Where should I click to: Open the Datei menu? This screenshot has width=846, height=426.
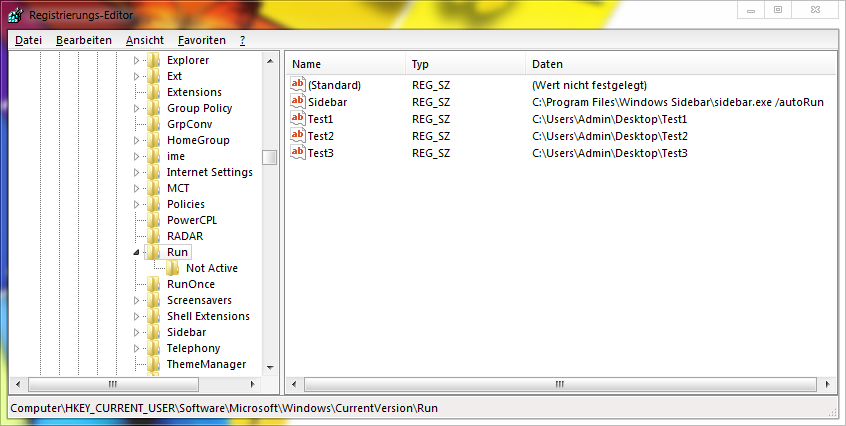[28, 40]
